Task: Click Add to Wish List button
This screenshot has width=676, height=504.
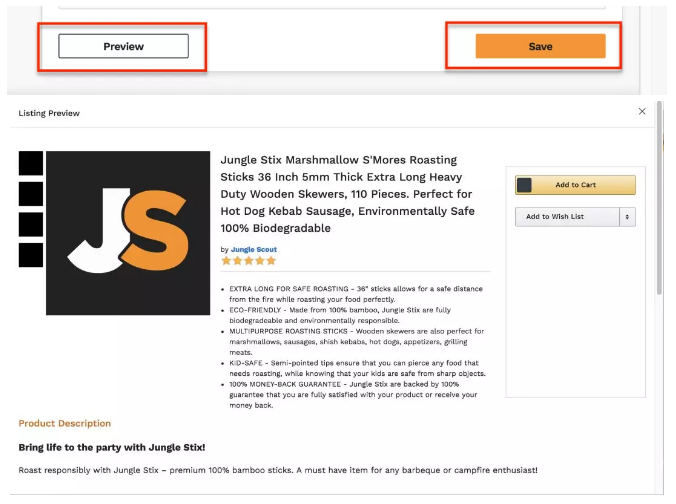Action: 567,216
